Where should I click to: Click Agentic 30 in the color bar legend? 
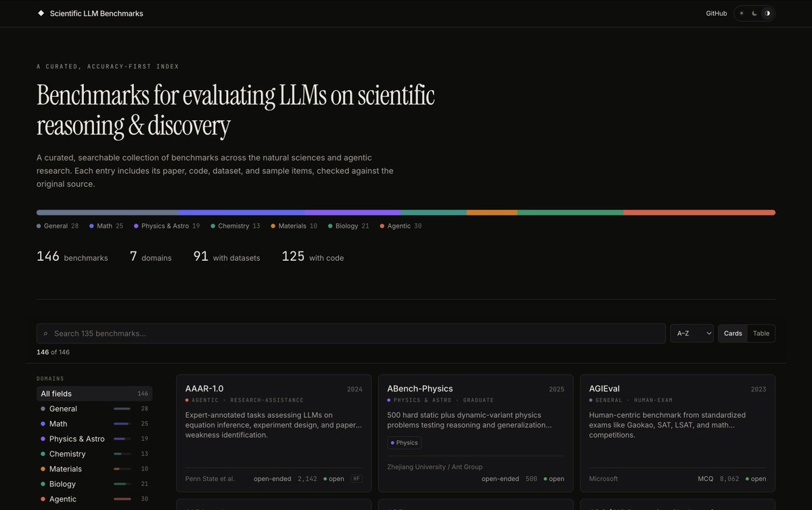coord(401,226)
